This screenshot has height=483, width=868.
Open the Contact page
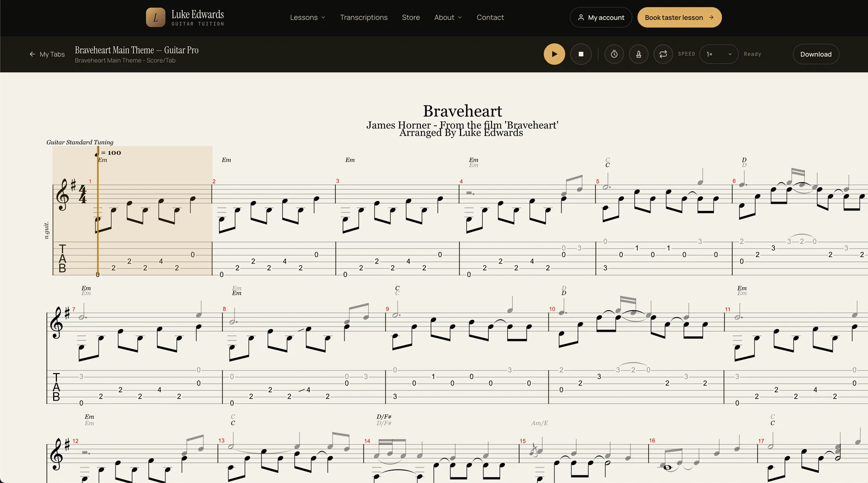[x=490, y=17]
